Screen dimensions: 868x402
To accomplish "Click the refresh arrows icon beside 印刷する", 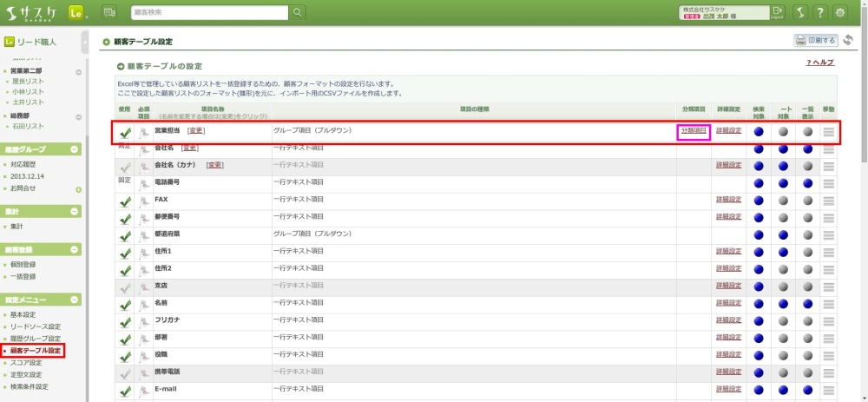I will point(847,40).
